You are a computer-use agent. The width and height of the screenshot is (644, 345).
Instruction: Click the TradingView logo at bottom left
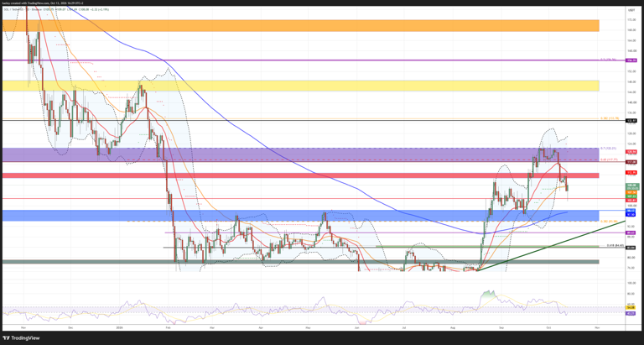(21, 338)
